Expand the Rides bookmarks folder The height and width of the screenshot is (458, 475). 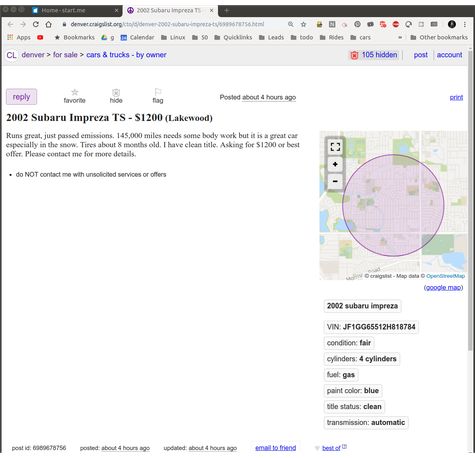click(x=332, y=37)
